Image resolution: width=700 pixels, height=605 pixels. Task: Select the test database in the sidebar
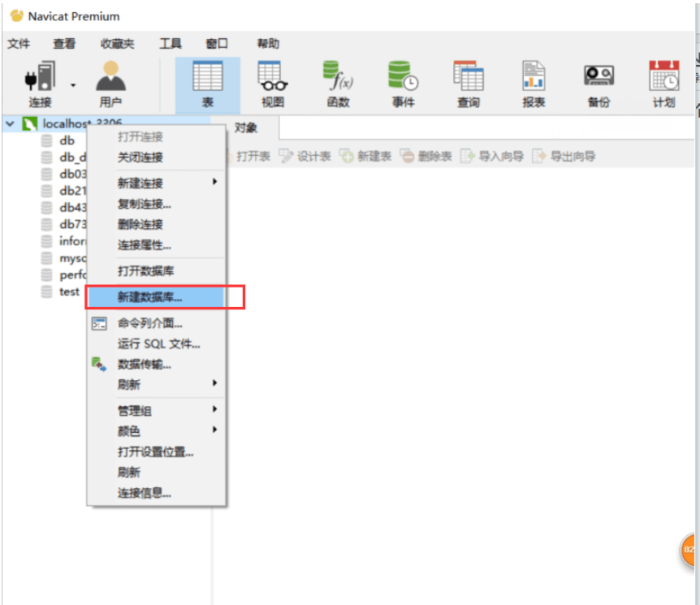click(68, 292)
